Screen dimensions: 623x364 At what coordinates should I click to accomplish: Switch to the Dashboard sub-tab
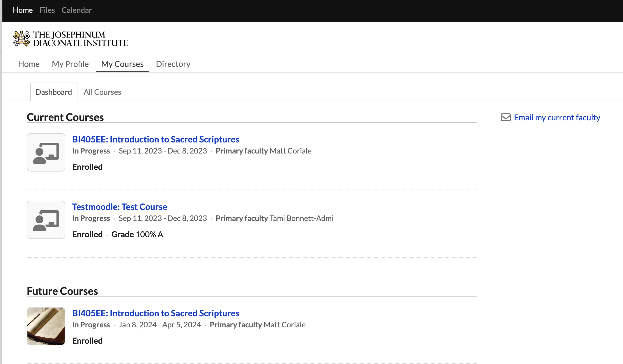coord(54,92)
